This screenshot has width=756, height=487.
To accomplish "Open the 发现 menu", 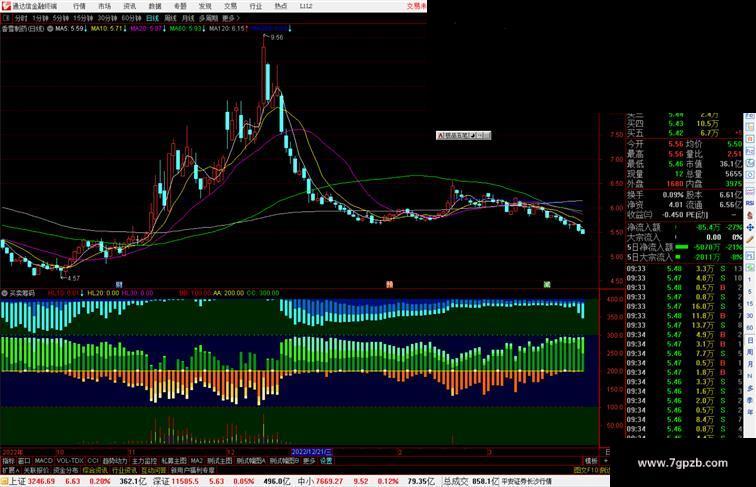I will point(205,6).
